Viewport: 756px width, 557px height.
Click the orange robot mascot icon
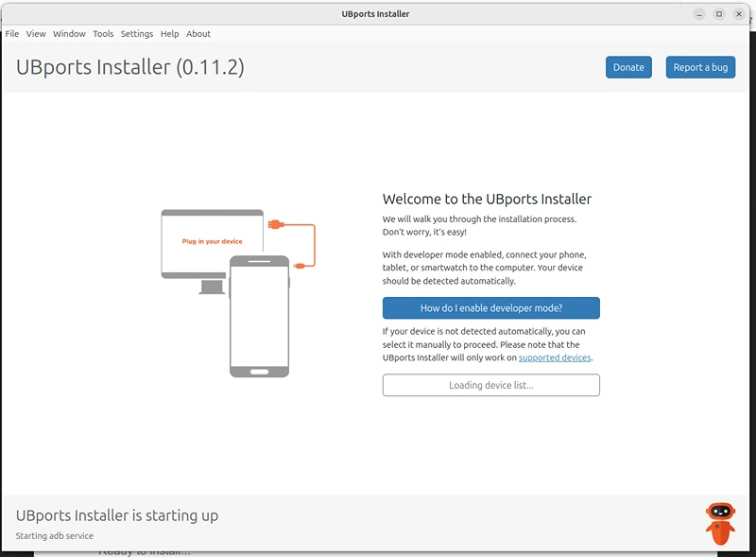click(720, 523)
